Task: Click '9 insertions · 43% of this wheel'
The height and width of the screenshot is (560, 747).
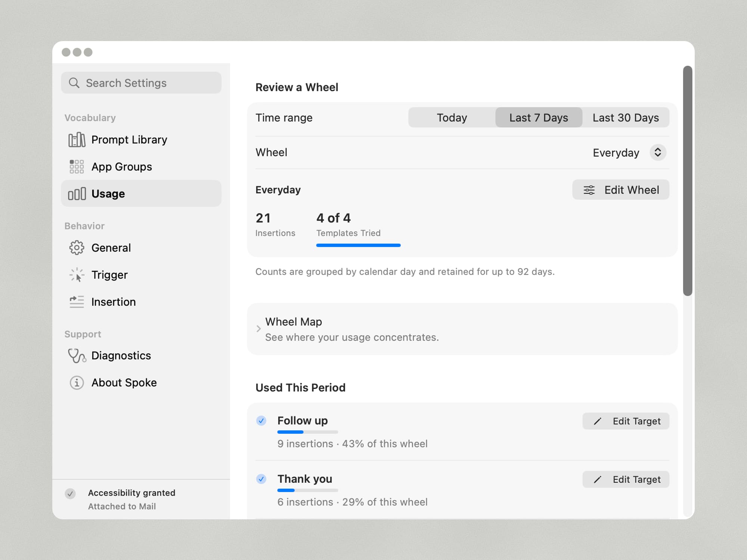Action: point(352,444)
